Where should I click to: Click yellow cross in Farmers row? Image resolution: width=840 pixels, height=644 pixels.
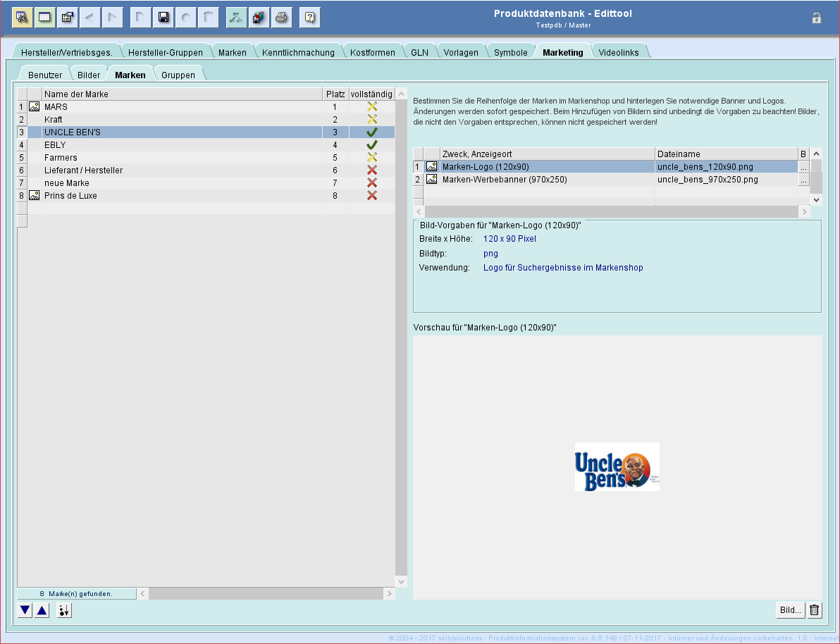[x=372, y=158]
